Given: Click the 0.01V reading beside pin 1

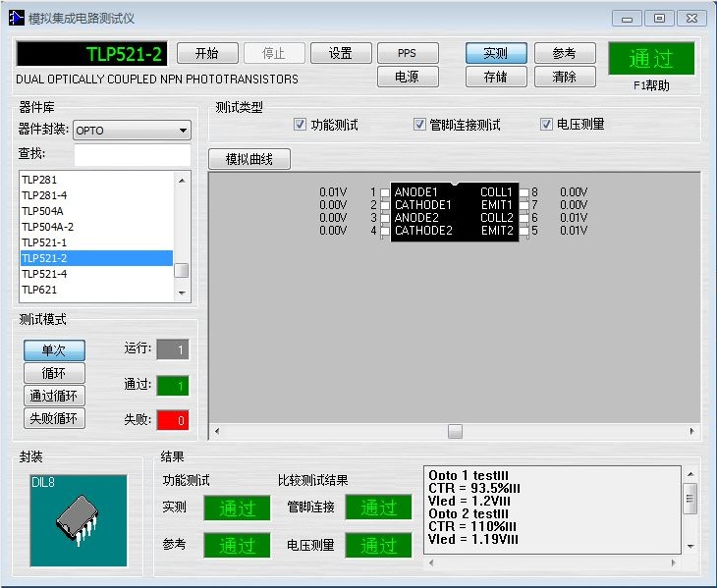Looking at the screenshot, I should tap(333, 192).
